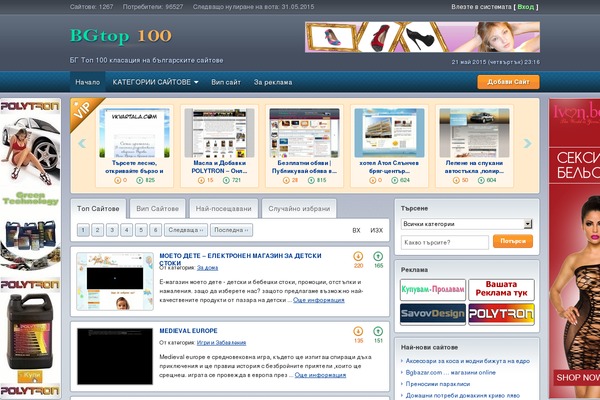Open the MEDIEVAL EUROPE title link
Image resolution: width=600 pixels, height=400 pixels.
coord(188,331)
